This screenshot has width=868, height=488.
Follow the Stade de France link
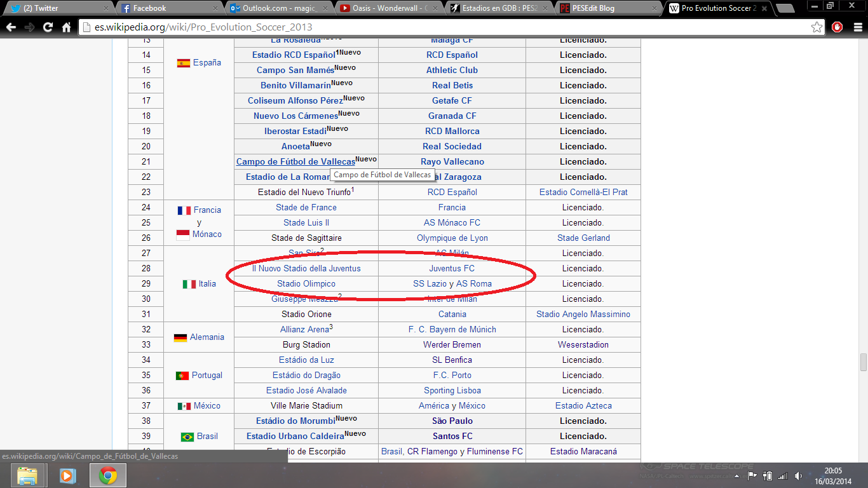coord(306,208)
